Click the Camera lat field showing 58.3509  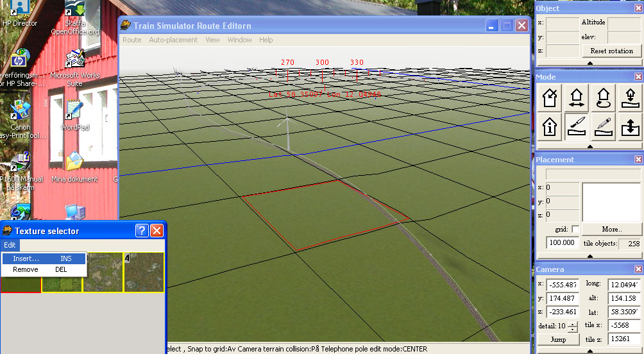tap(624, 312)
